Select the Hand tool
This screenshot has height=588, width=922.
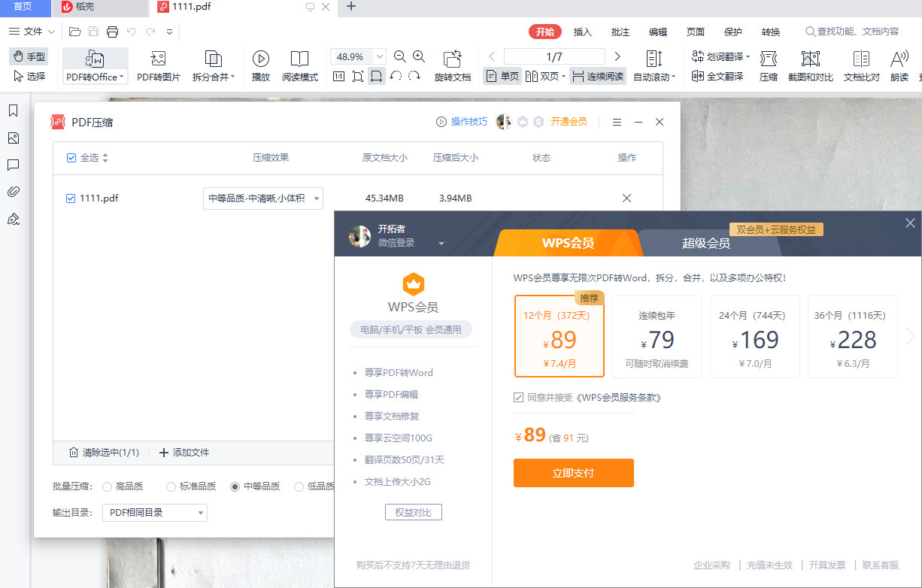(29, 56)
